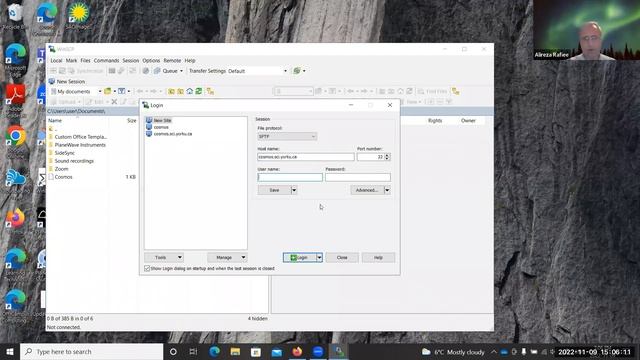
Task: Open the File protocol SFTP dropdown
Action: click(287, 136)
